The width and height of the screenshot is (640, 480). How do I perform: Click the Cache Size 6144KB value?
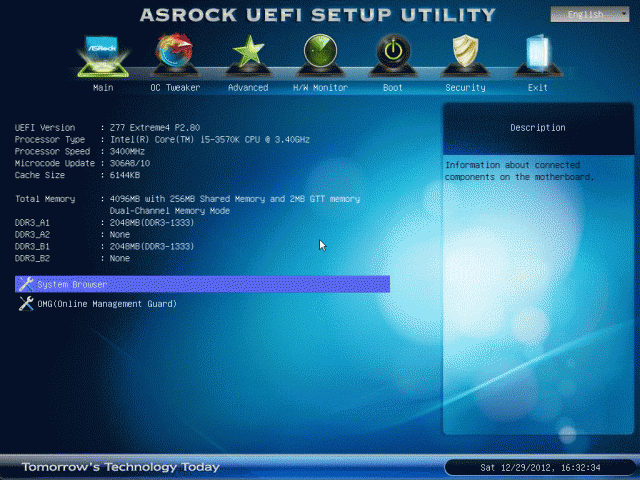tap(125, 175)
